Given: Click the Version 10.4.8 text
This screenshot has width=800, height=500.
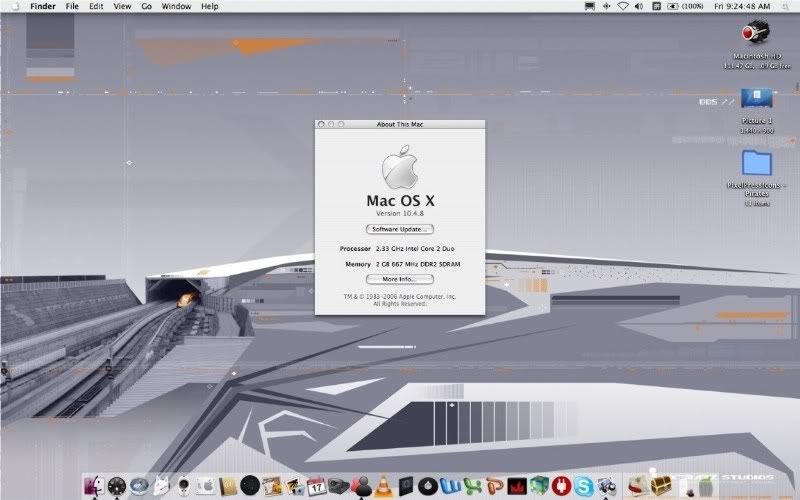Looking at the screenshot, I should click(x=399, y=214).
